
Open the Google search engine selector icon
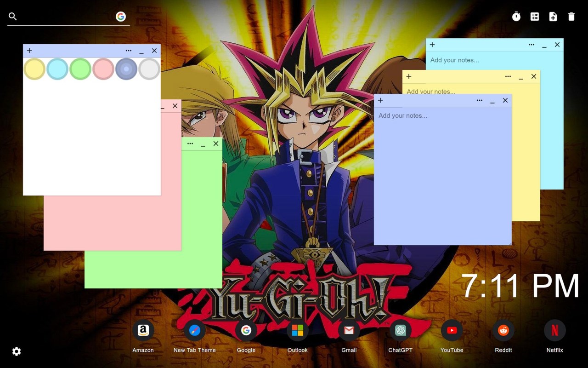121,17
